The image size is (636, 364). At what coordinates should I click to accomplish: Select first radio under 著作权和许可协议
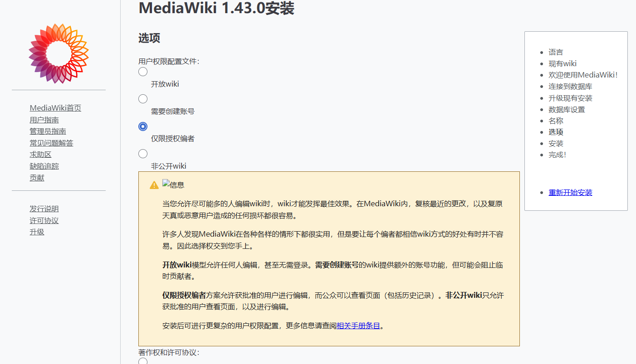pyautogui.click(x=143, y=361)
